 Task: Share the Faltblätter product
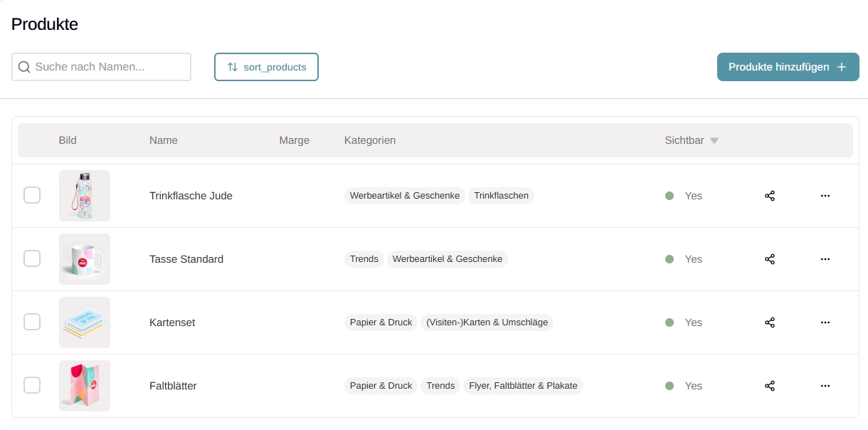point(769,386)
